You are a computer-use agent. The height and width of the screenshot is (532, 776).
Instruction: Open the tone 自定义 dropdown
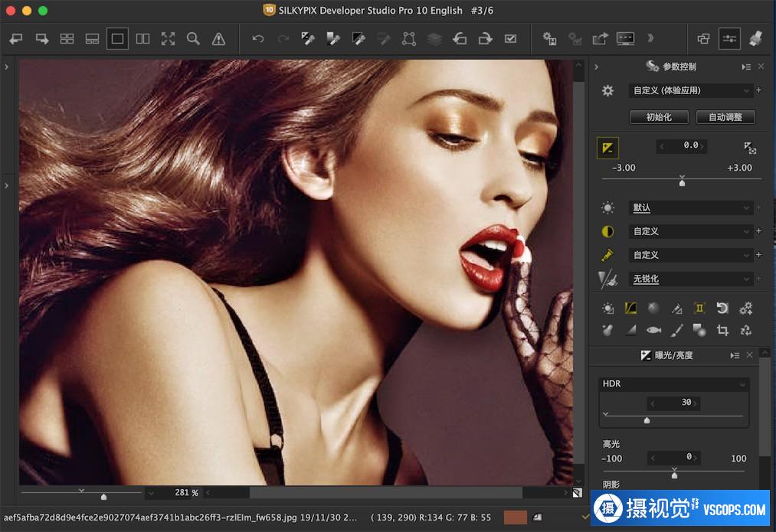coord(690,231)
